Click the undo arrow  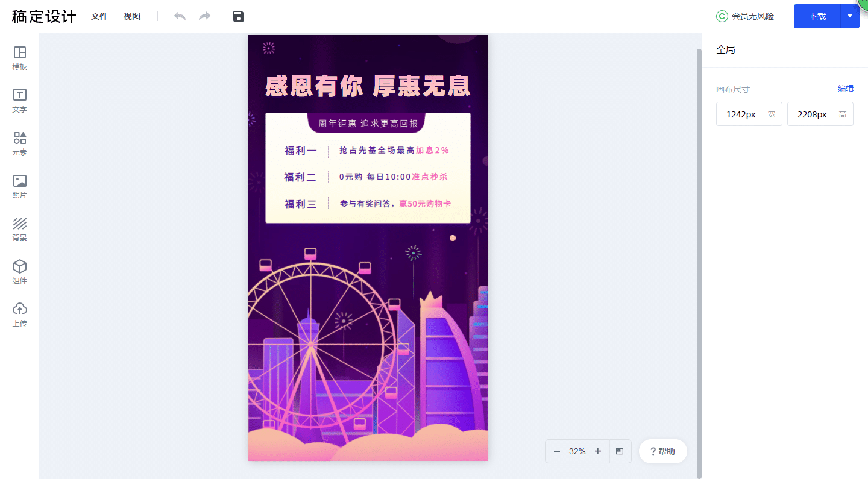[x=180, y=16]
